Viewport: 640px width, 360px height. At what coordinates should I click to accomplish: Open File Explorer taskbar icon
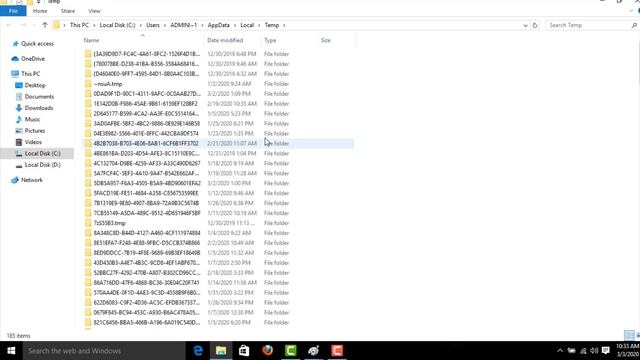221,351
